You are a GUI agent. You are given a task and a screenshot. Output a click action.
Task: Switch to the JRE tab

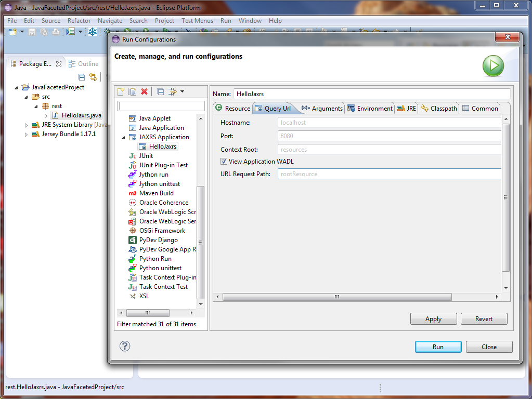pos(407,108)
